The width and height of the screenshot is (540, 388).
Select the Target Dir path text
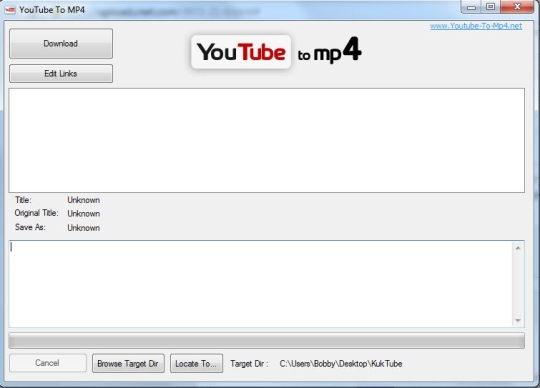click(341, 364)
